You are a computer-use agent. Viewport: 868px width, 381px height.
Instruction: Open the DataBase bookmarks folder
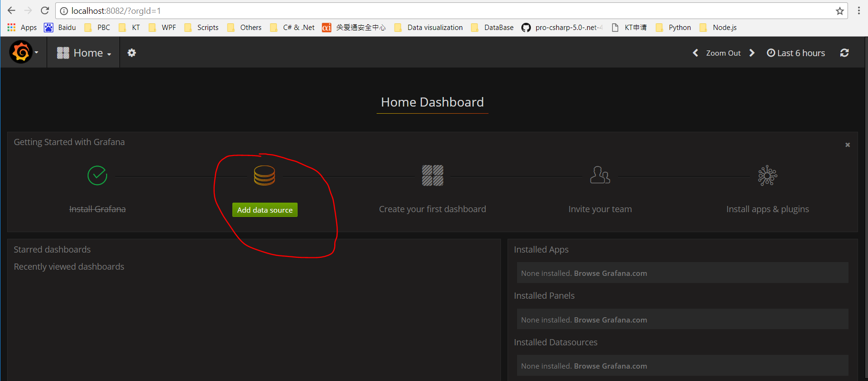[492, 27]
